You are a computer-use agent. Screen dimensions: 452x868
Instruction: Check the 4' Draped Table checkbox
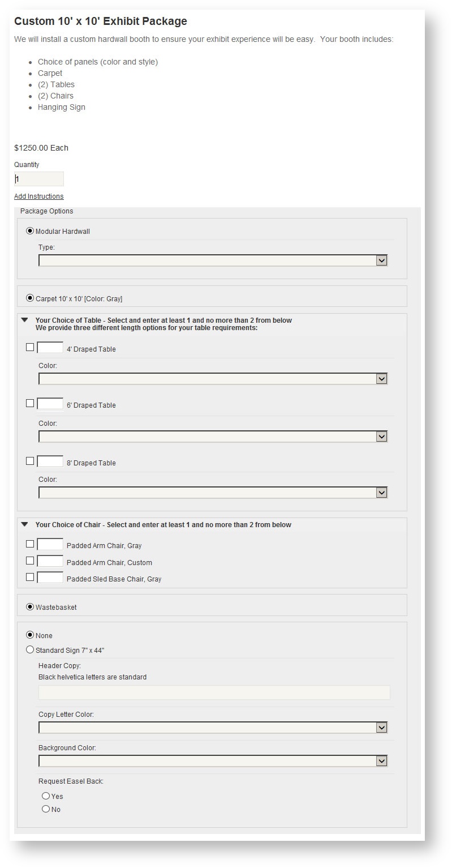(30, 348)
